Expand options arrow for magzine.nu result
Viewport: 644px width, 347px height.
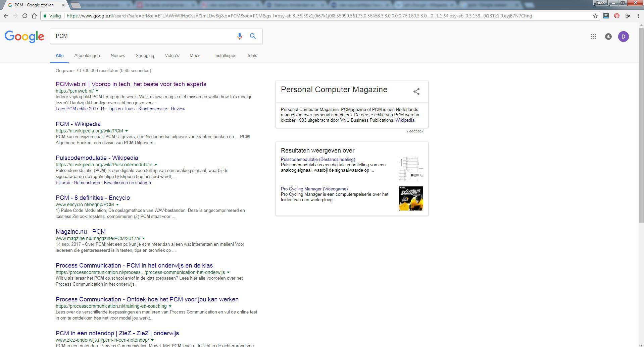(x=144, y=238)
